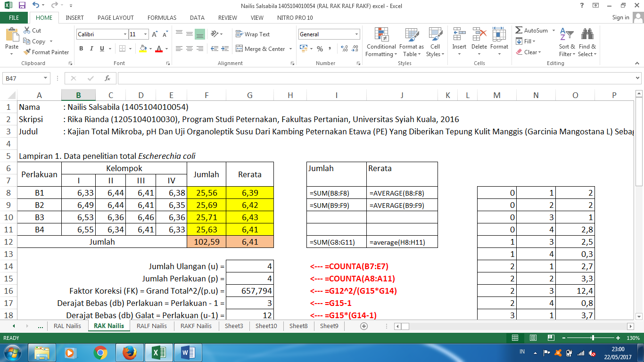644x362 pixels.
Task: Toggle bold formatting
Action: click(x=81, y=49)
